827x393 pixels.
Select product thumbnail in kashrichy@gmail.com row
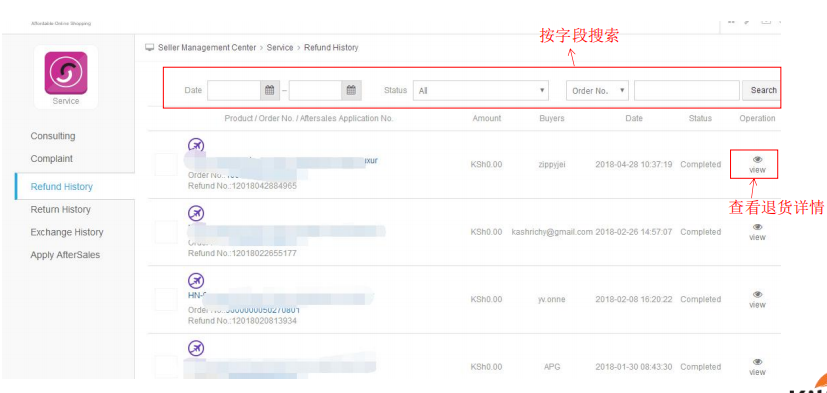(166, 232)
